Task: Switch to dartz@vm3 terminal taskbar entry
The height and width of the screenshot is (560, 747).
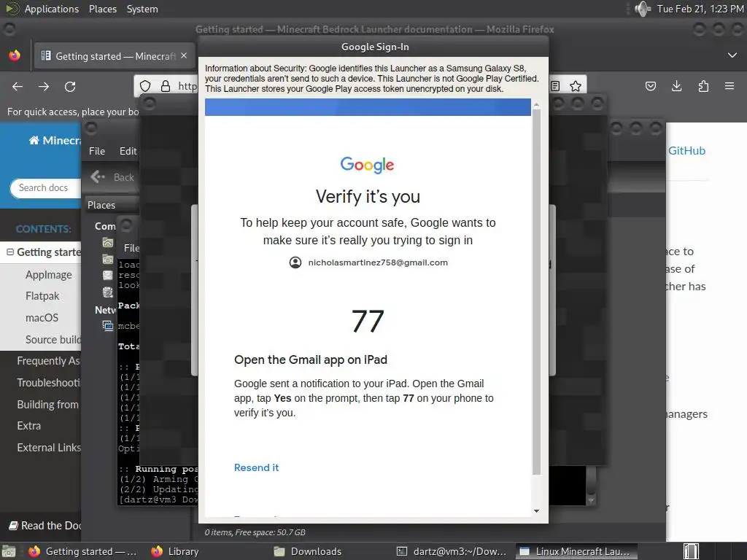Action: [452, 551]
